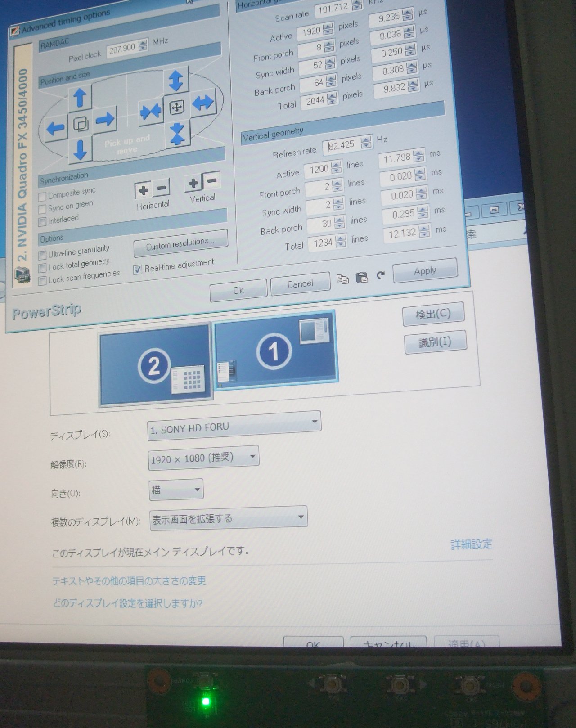Image resolution: width=576 pixels, height=728 pixels.
Task: Adjust horizontal Front porch pixels spinner
Action: pyautogui.click(x=329, y=45)
